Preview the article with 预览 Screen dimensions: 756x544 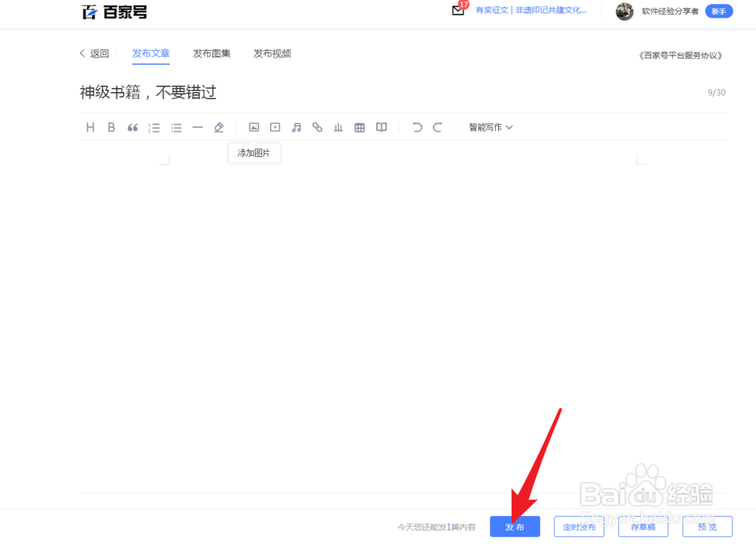tap(706, 527)
